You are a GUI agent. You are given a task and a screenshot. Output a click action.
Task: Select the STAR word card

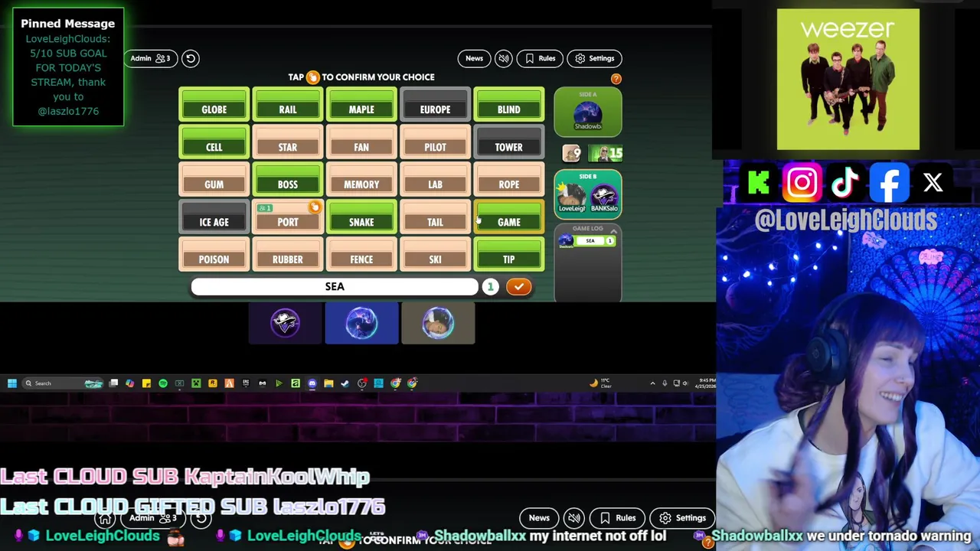[x=288, y=144]
